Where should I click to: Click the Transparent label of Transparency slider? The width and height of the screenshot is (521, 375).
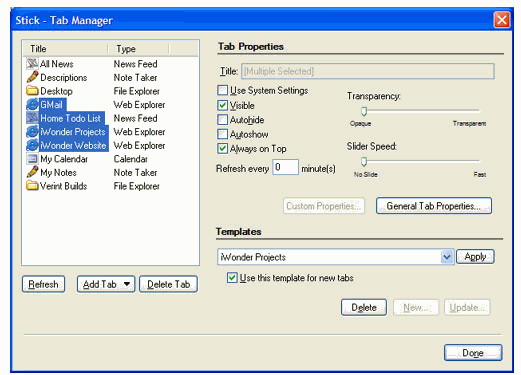click(469, 124)
